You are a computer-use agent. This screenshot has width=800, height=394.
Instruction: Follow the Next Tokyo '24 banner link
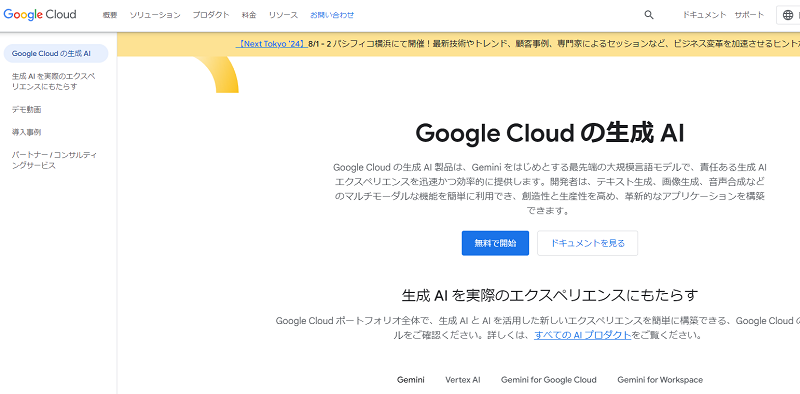pyautogui.click(x=272, y=44)
